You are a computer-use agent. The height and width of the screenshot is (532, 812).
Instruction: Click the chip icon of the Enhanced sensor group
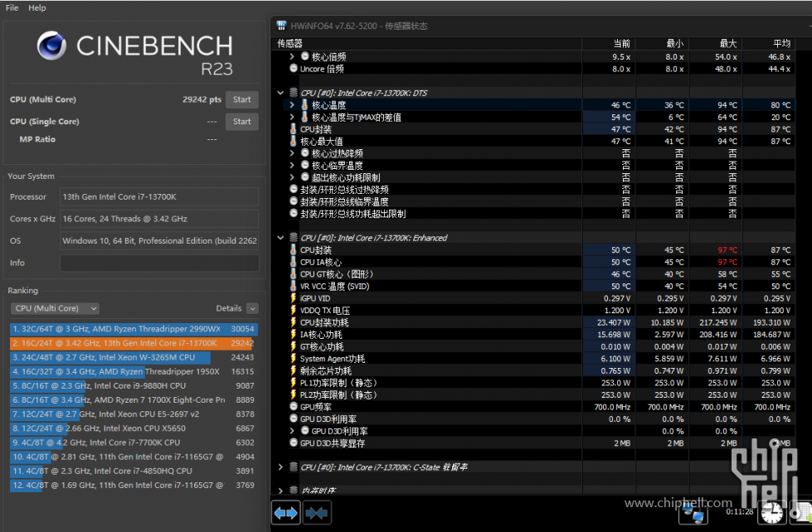coord(294,238)
